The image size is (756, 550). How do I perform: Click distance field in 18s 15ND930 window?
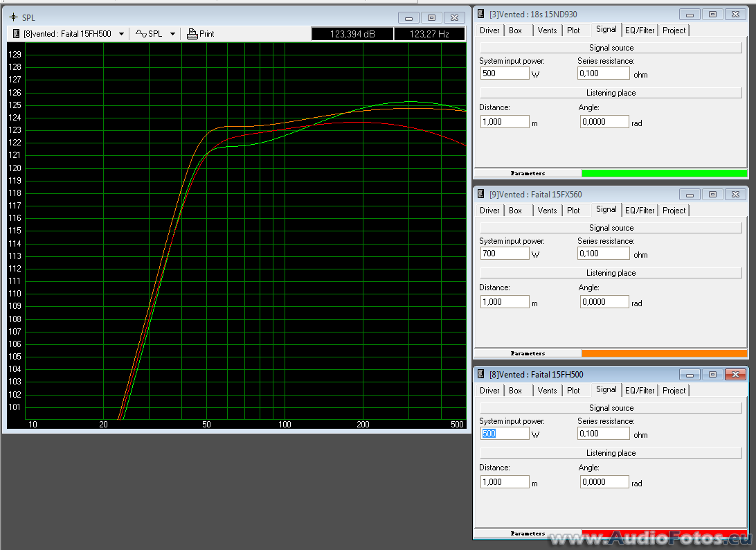[x=505, y=122]
